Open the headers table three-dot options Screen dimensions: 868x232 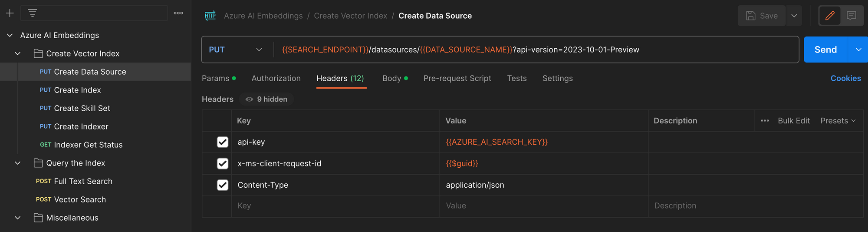tap(765, 121)
